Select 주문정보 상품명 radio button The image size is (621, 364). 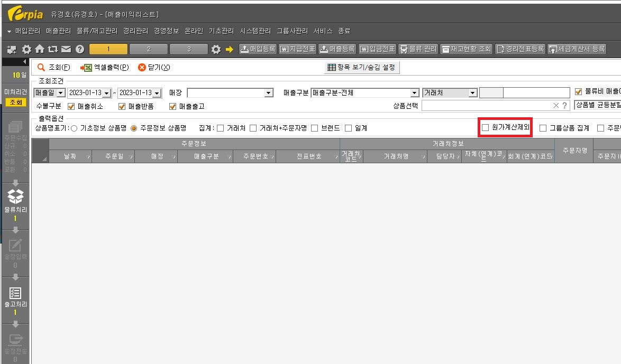[134, 128]
